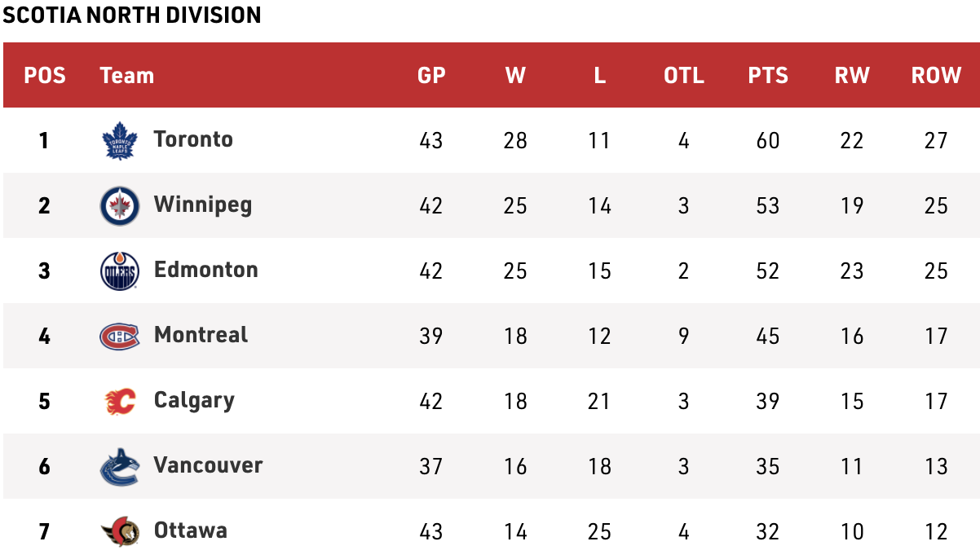Click the W column header

pos(515,76)
